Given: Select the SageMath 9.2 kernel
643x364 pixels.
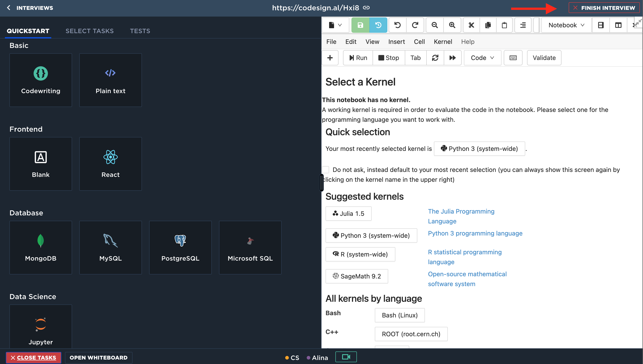Looking at the screenshot, I should 357,276.
